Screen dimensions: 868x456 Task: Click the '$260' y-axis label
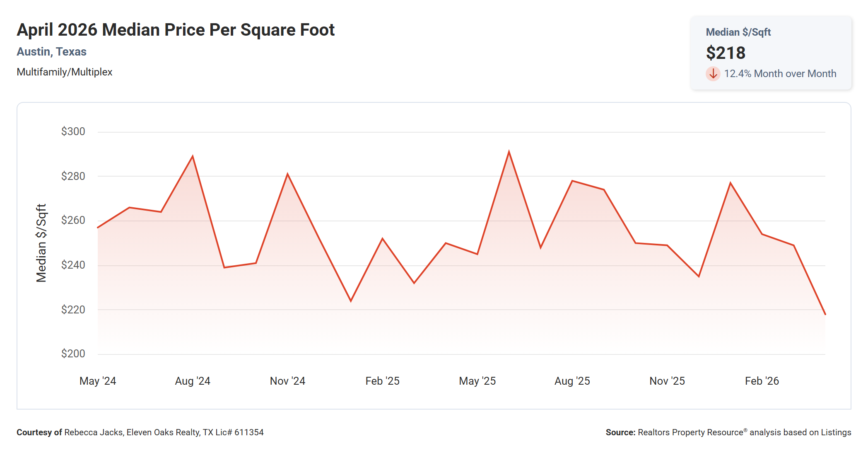pos(73,220)
